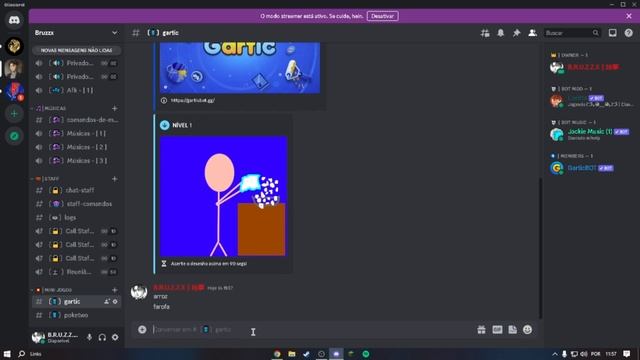The width and height of the screenshot is (640, 360).
Task: Select the gartic text channel
Action: 76,302
